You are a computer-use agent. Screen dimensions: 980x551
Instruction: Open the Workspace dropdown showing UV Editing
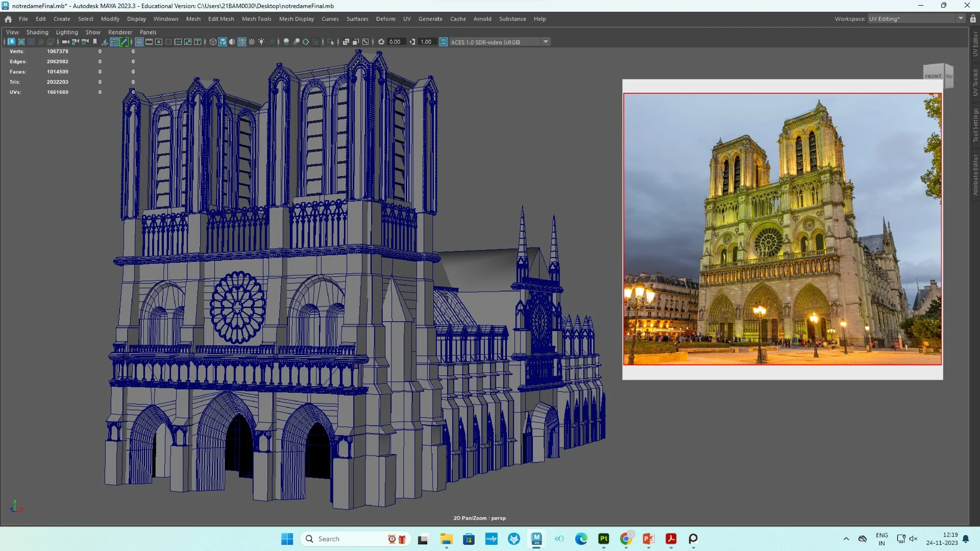point(960,18)
